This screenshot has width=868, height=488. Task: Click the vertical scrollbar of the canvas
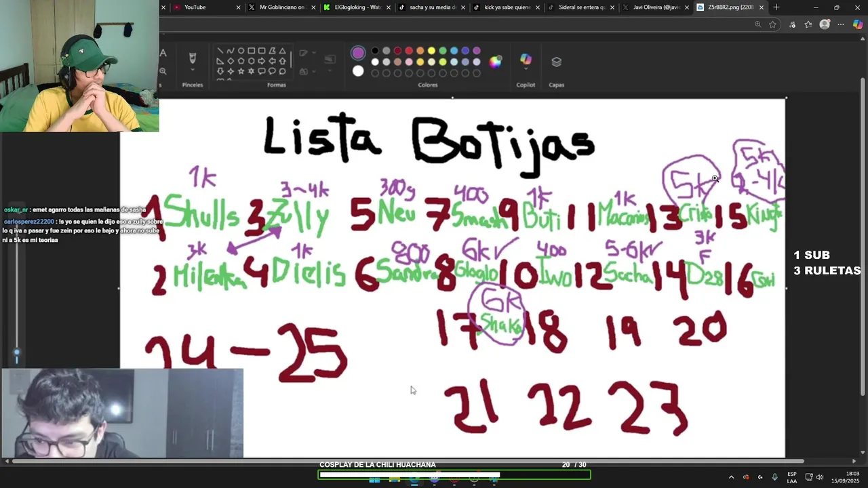tap(863, 237)
